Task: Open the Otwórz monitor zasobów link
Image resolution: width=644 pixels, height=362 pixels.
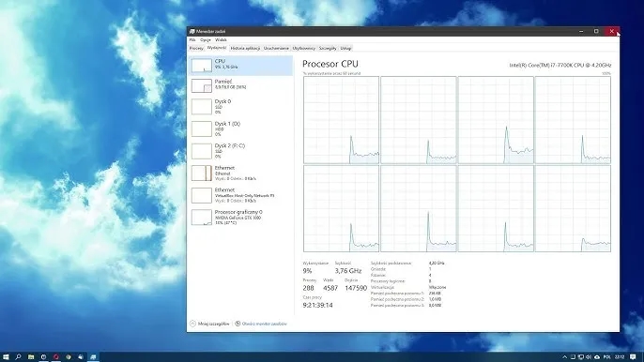Action: (x=265, y=324)
